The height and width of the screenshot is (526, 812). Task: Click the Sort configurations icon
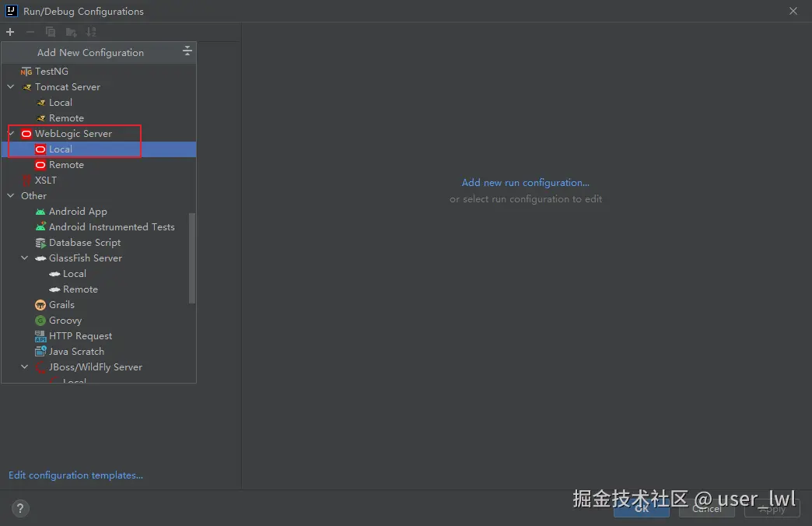[91, 32]
